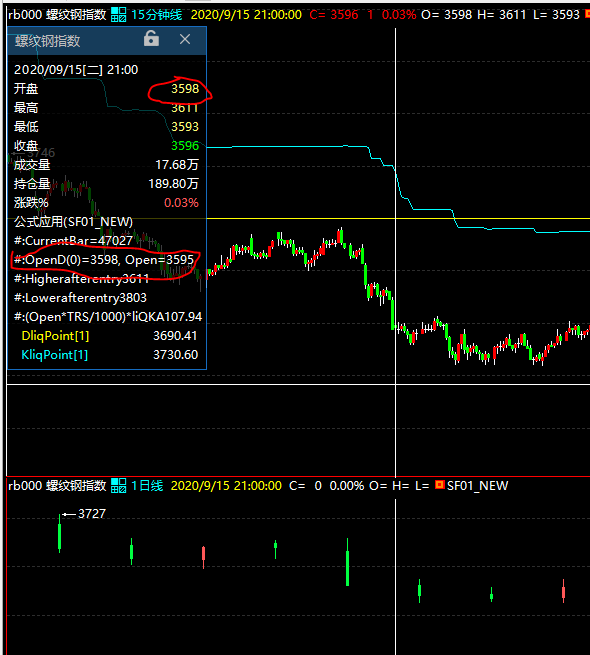The width and height of the screenshot is (590, 655).
Task: Select the DliqPoint[1] indicator row
Action: pos(107,336)
